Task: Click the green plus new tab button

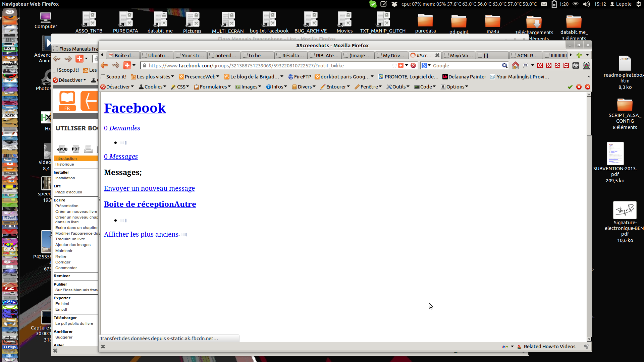Action: tap(579, 55)
